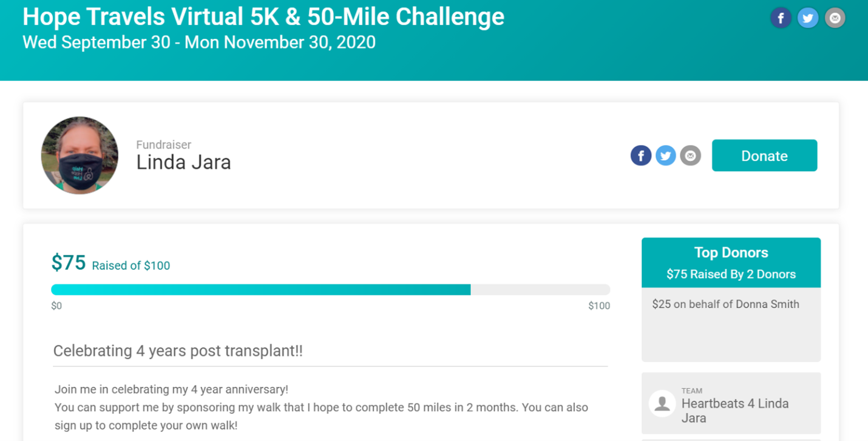Email Linda Jara's fundraiser using envelope icon

690,156
